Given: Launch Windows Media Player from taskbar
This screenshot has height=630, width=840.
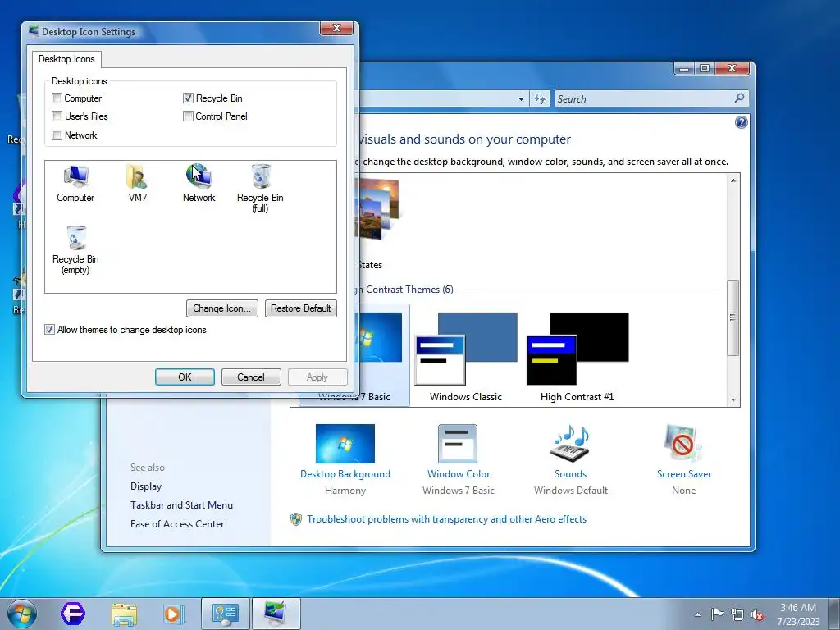Looking at the screenshot, I should coord(174,614).
